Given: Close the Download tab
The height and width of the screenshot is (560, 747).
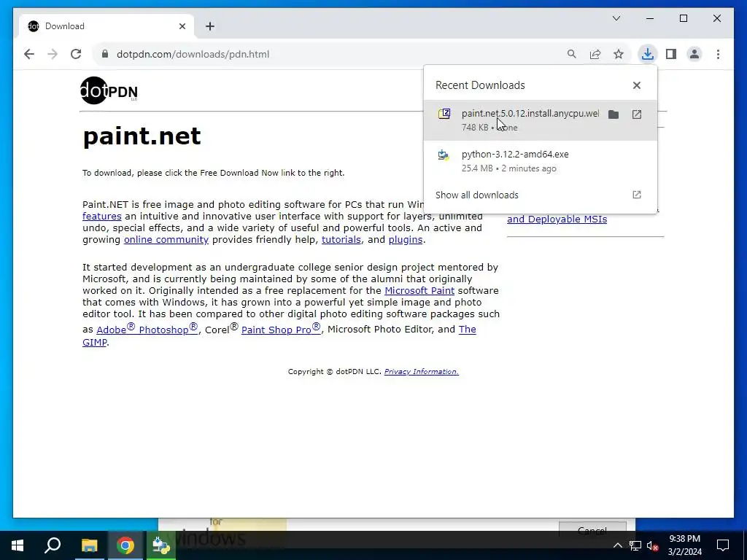Looking at the screenshot, I should coord(182,26).
